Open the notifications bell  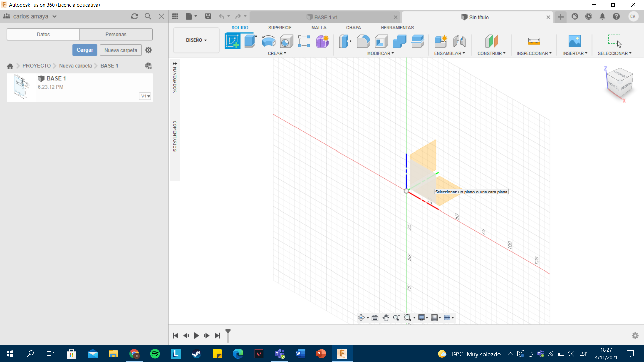(602, 16)
